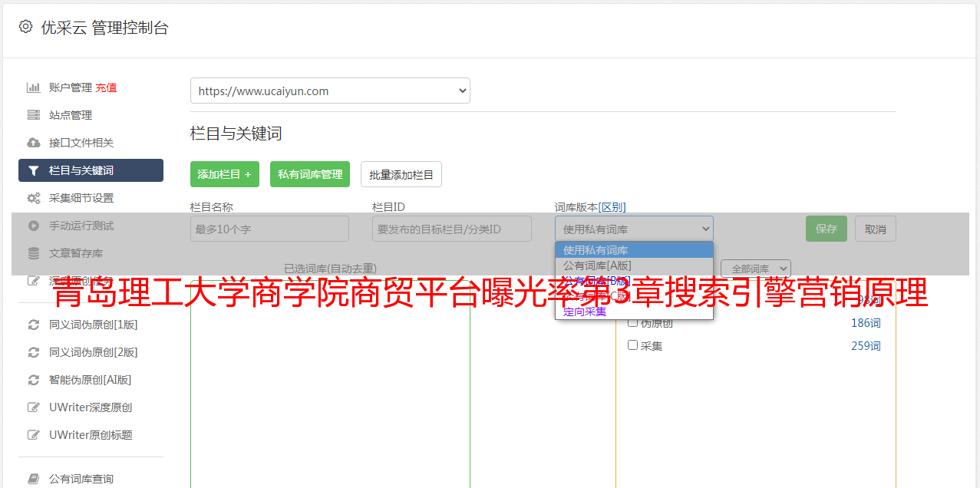Tick the 伪原创 checkbox
980x488 pixels.
(633, 322)
